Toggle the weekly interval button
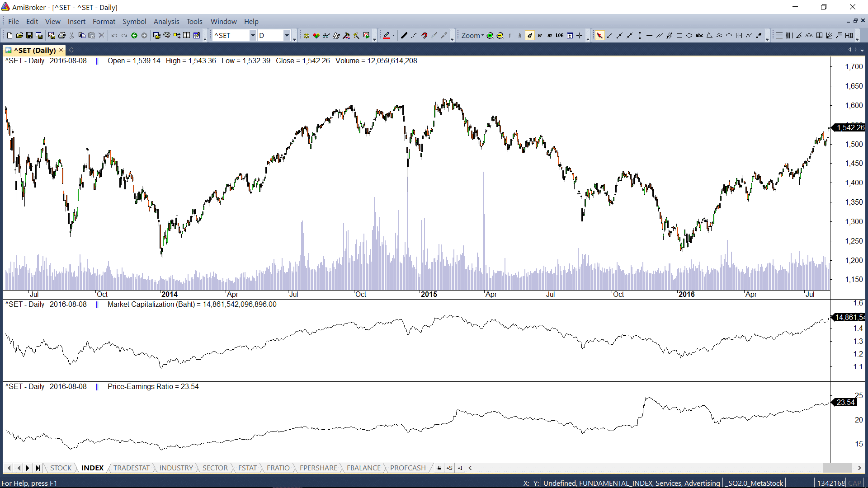This screenshot has height=488, width=868. [540, 35]
